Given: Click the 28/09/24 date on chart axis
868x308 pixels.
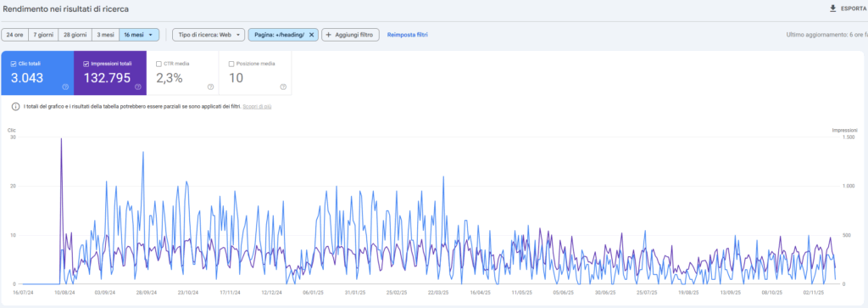Looking at the screenshot, I should pos(146,292).
